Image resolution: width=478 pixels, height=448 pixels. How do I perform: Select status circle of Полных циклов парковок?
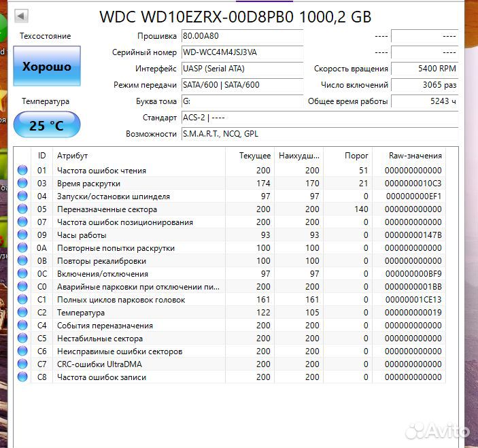(x=22, y=299)
